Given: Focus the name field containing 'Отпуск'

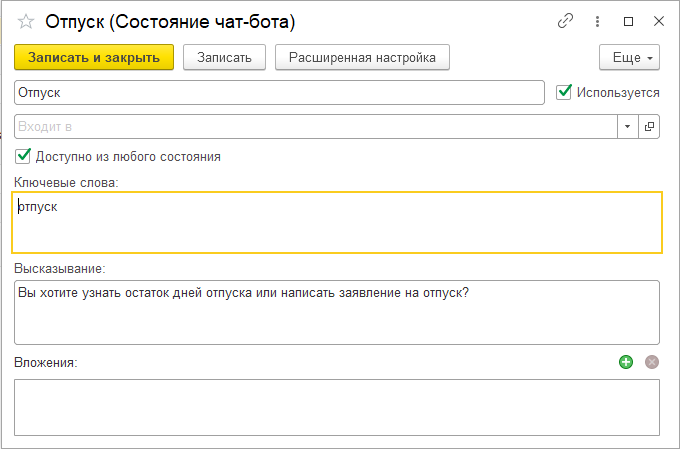Looking at the screenshot, I should tap(280, 92).
